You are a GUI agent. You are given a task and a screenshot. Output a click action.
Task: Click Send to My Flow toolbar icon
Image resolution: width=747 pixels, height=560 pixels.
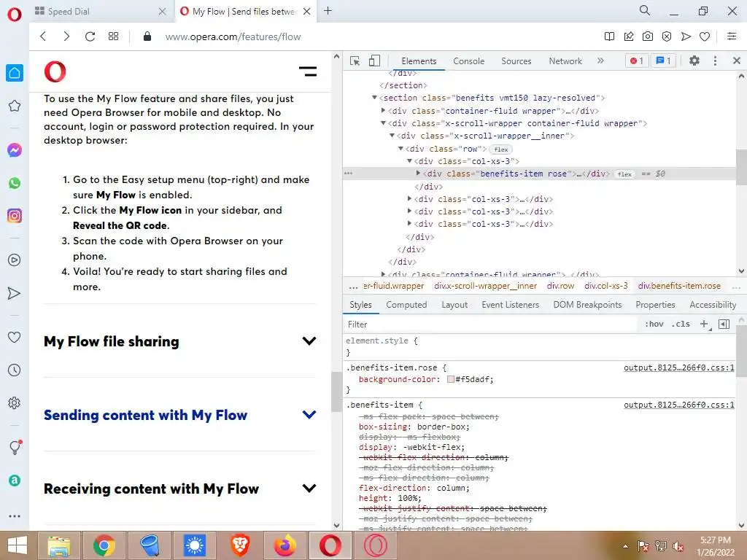tap(686, 36)
